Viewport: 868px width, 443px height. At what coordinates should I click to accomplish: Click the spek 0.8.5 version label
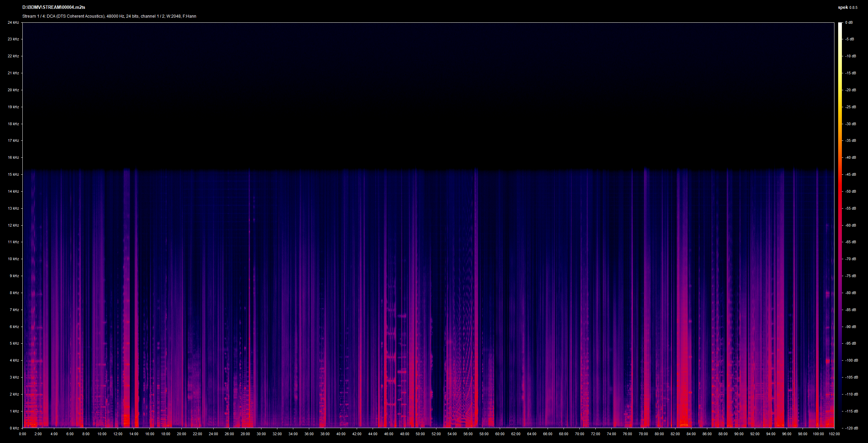pyautogui.click(x=848, y=7)
